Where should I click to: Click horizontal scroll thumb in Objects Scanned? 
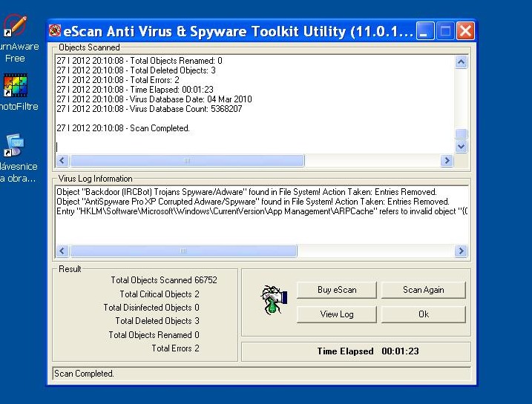187,160
